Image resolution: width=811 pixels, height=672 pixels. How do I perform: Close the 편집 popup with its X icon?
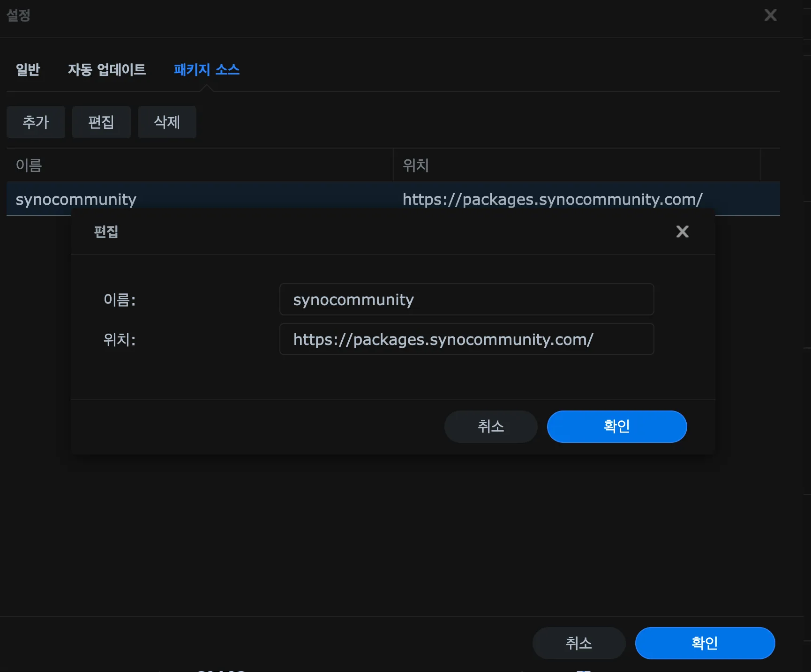[x=682, y=231]
